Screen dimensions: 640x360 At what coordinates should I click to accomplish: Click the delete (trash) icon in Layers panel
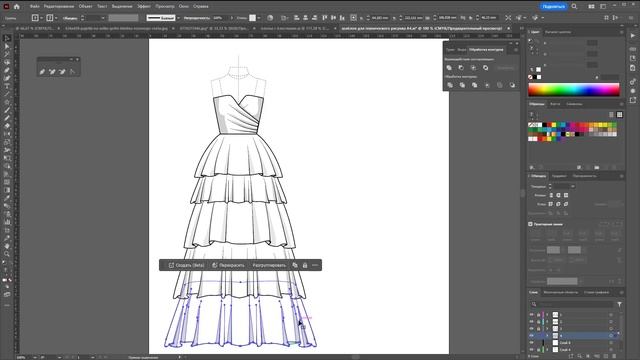(615, 356)
